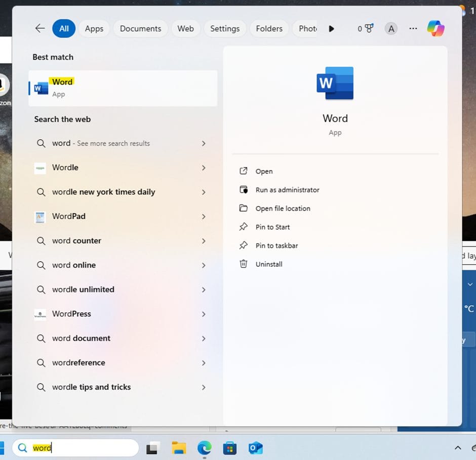Expand the WordPad result arrow
The height and width of the screenshot is (460, 476).
click(x=204, y=217)
